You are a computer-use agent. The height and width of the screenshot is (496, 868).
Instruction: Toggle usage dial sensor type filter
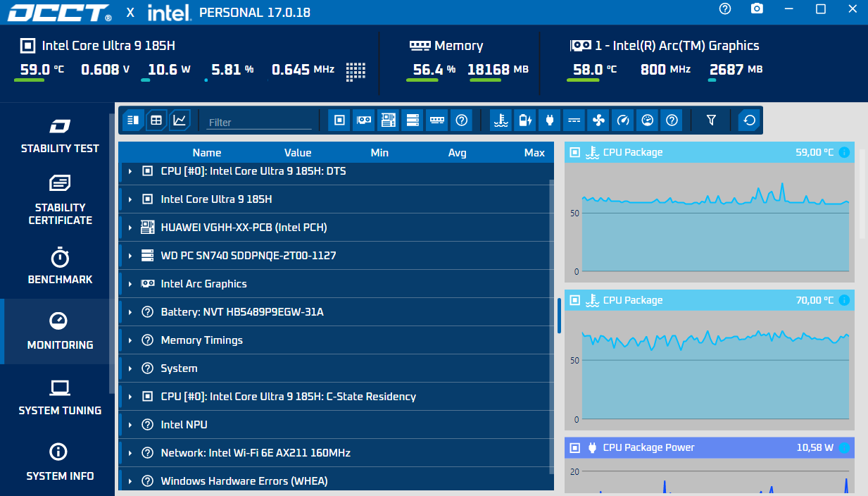(x=648, y=120)
